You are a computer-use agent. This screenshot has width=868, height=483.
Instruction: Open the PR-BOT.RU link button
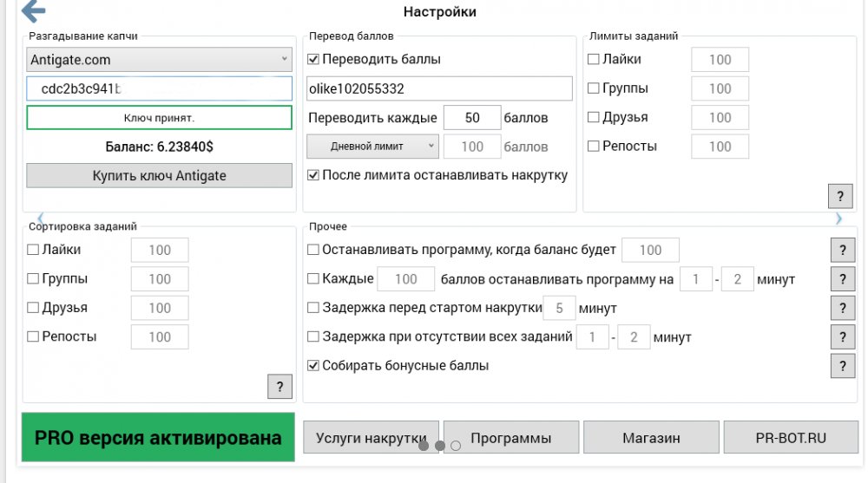click(791, 438)
